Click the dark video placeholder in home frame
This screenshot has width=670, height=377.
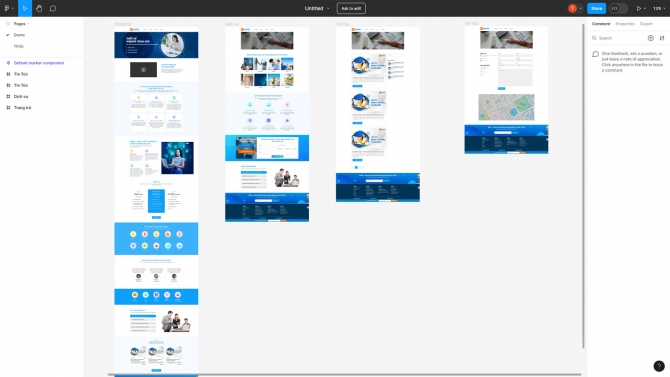[143, 69]
